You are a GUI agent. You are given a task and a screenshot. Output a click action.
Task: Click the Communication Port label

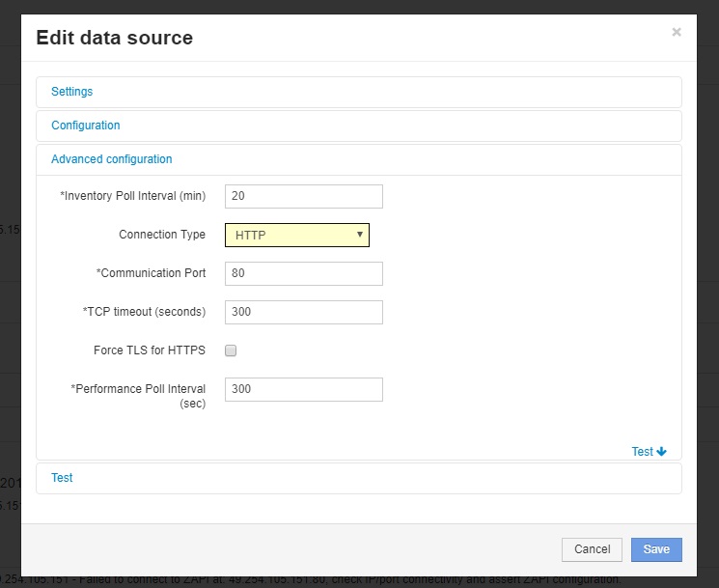(x=151, y=273)
